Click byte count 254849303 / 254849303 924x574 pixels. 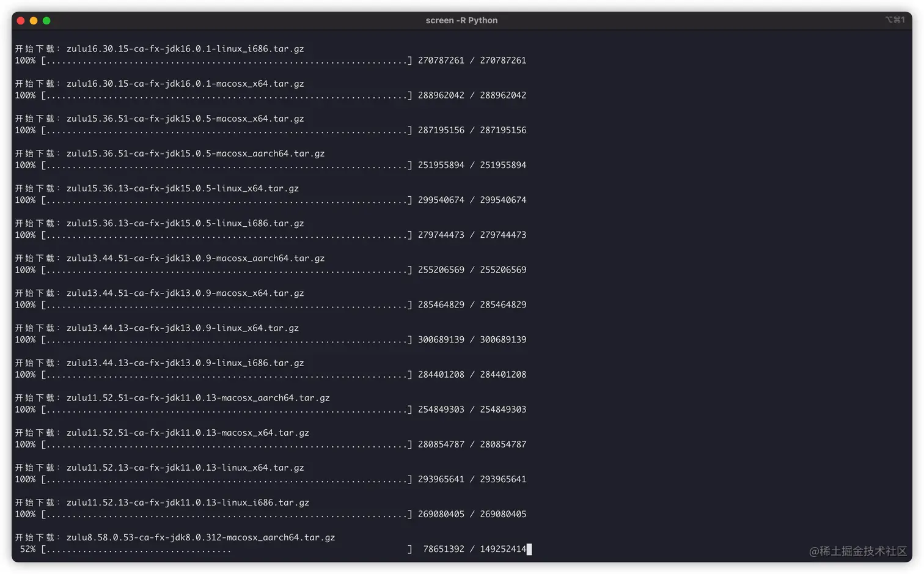click(x=472, y=409)
